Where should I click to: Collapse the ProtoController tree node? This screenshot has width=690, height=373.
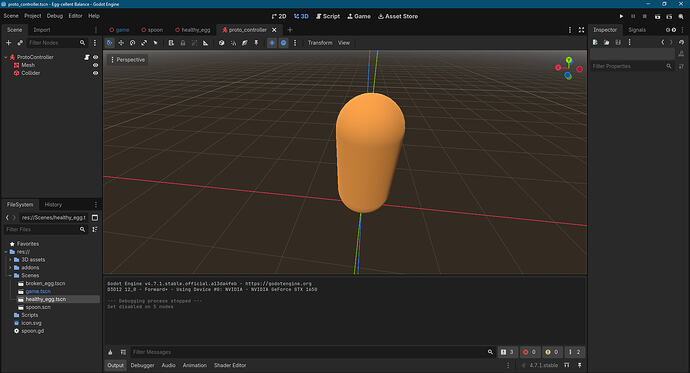pos(6,57)
